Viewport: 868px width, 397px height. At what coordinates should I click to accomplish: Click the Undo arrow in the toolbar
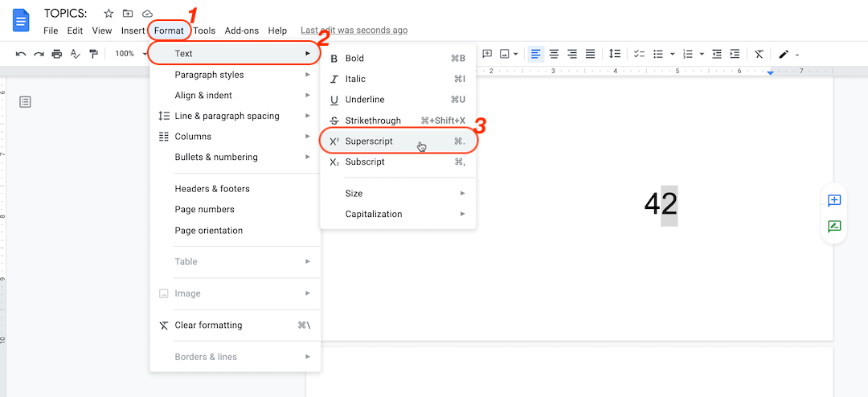[21, 54]
